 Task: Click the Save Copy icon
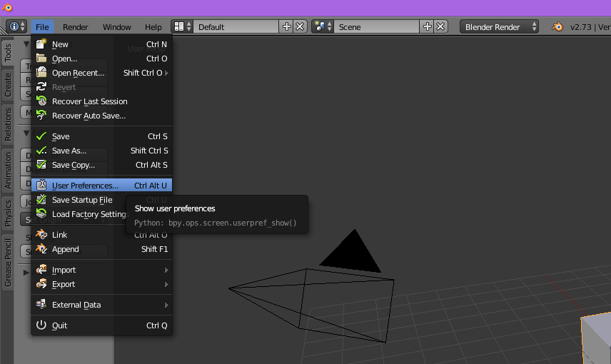41,164
